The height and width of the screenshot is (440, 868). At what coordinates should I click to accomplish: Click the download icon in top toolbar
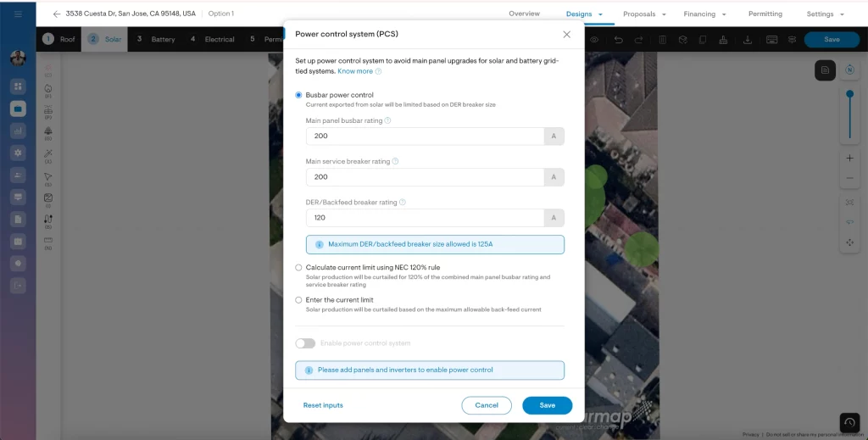coord(748,40)
